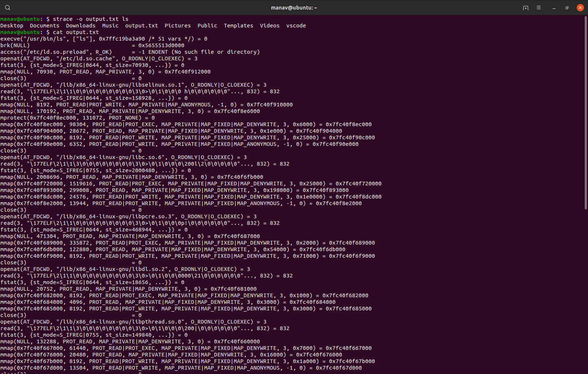The image size is (588, 374).
Task: Click 'Downloads' in ls output
Action: pos(81,26)
